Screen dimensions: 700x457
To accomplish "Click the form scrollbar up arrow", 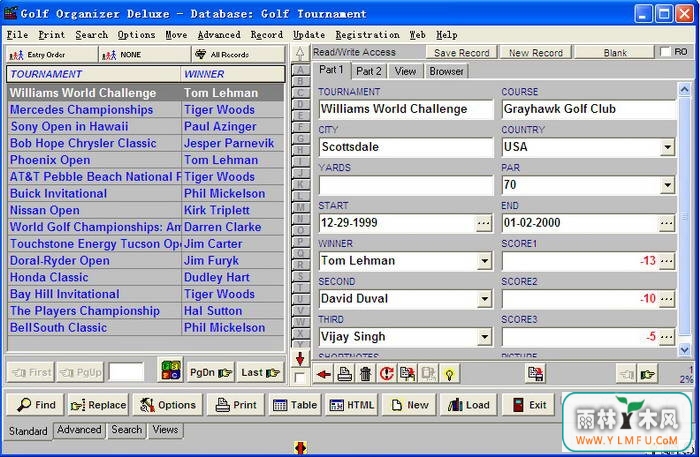I will click(684, 90).
